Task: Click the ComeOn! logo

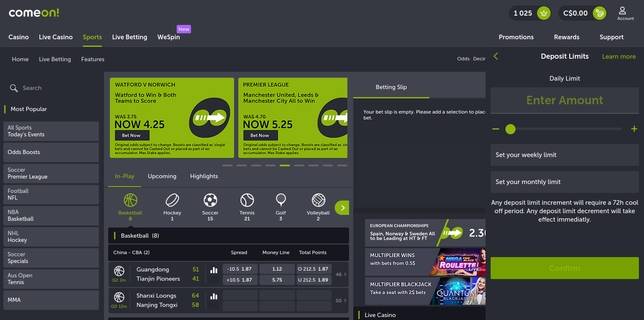Action: click(34, 13)
